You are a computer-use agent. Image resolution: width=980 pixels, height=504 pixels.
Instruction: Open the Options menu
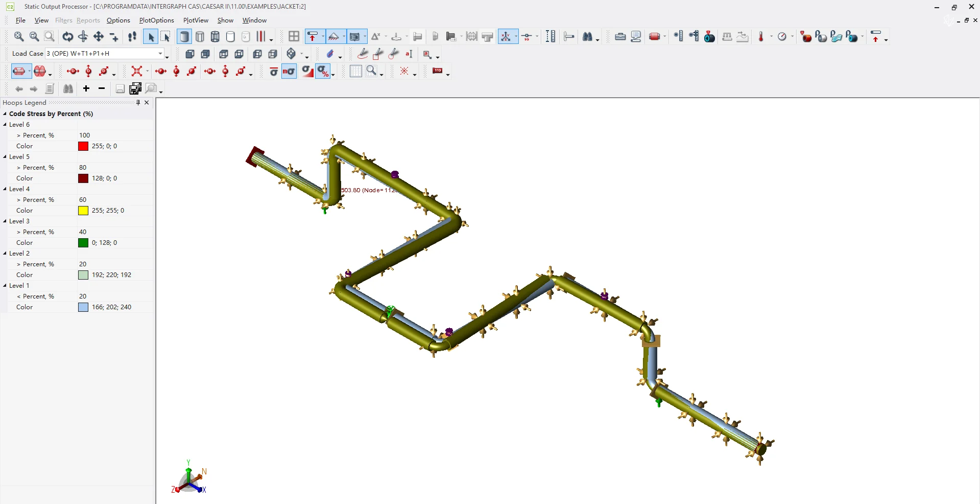click(x=118, y=20)
